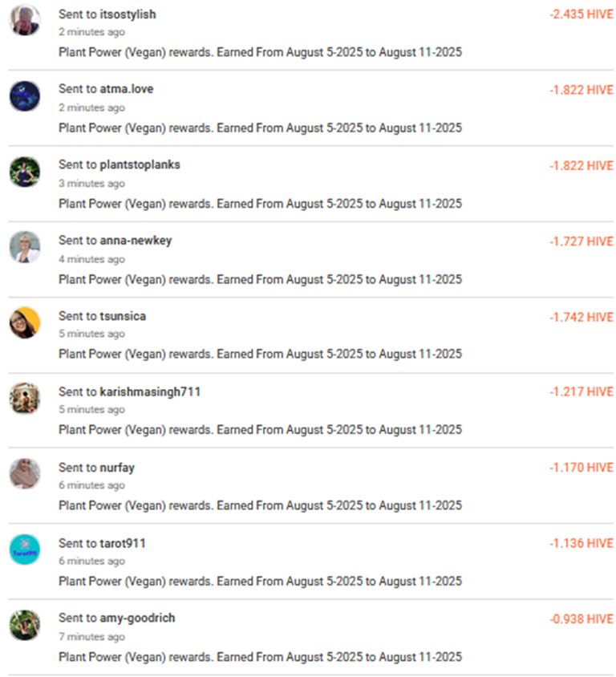The width and height of the screenshot is (616, 677).
Task: Click the -0.938 HIVE amount
Action: [x=582, y=619]
